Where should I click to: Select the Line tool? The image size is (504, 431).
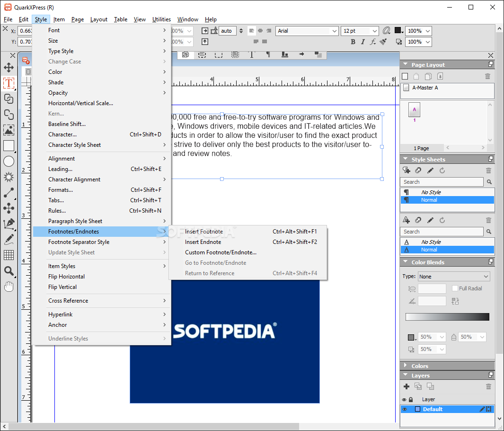(9, 192)
